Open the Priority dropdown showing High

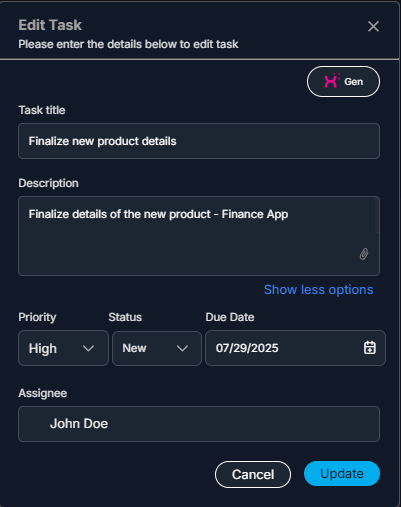(63, 348)
